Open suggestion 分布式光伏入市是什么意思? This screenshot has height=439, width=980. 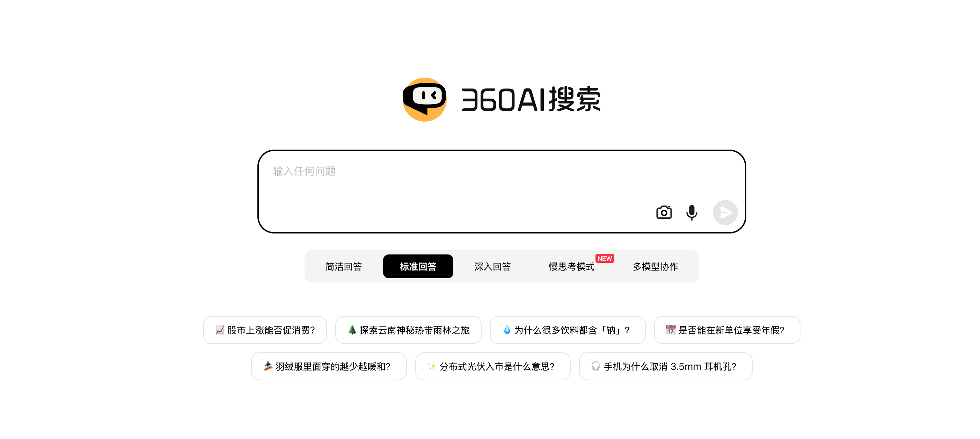493,366
